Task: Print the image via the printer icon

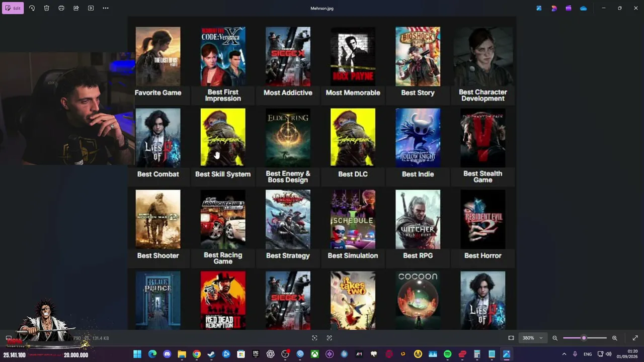Action: pyautogui.click(x=61, y=8)
